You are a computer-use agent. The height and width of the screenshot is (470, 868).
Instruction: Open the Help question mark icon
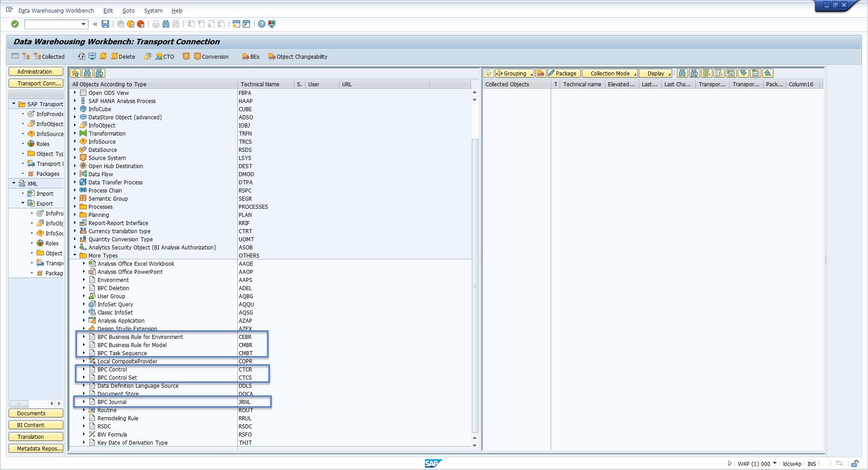[262, 24]
